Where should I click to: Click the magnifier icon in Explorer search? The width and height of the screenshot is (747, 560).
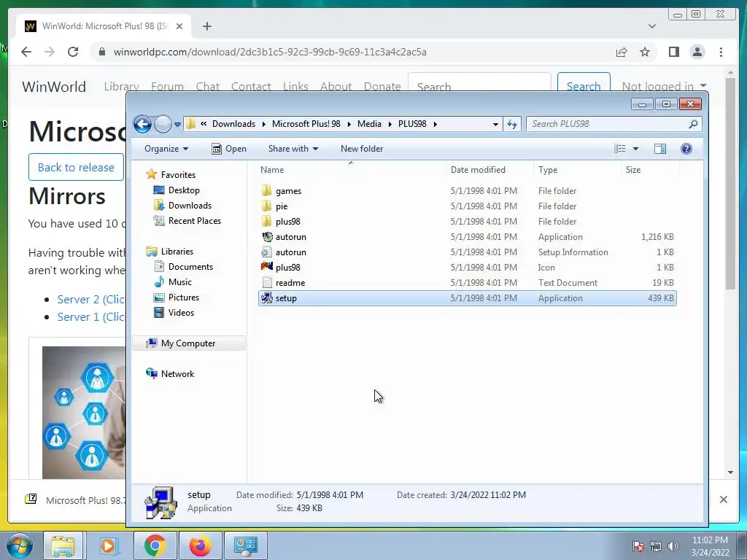(693, 124)
